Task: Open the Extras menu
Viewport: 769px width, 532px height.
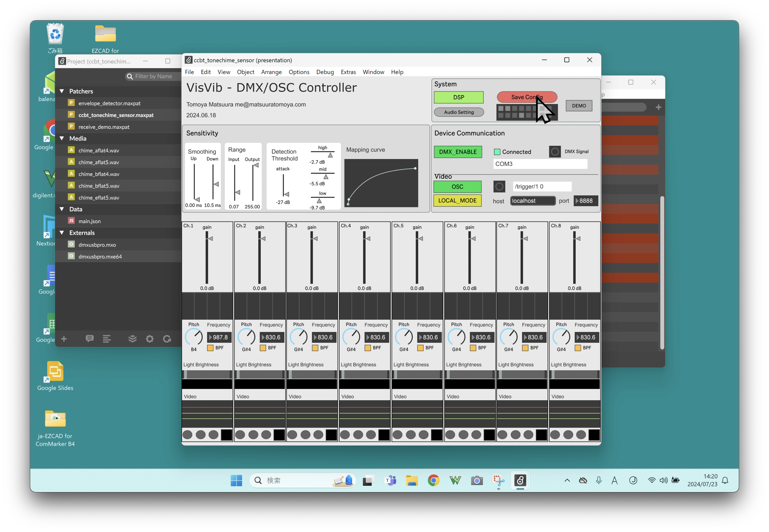Action: [348, 72]
